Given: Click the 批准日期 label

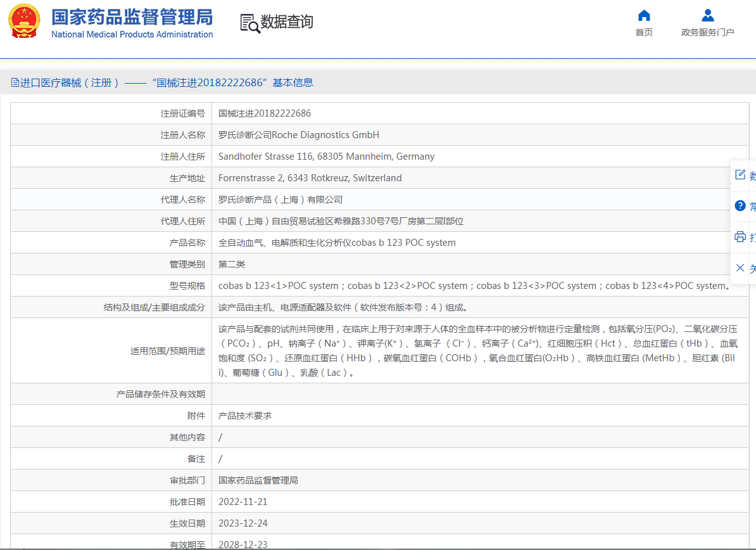Looking at the screenshot, I should tap(187, 502).
